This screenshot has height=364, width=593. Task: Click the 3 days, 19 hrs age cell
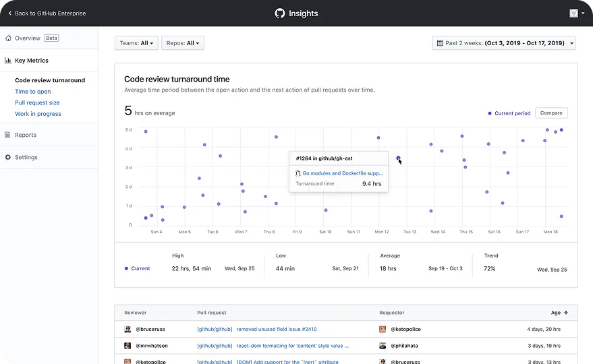coord(544,346)
